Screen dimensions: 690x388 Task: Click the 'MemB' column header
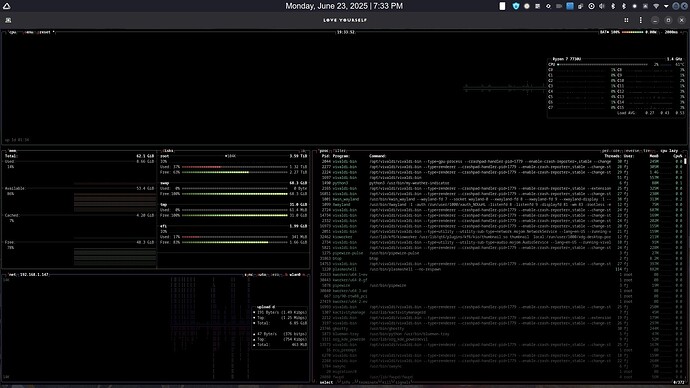[654, 156]
